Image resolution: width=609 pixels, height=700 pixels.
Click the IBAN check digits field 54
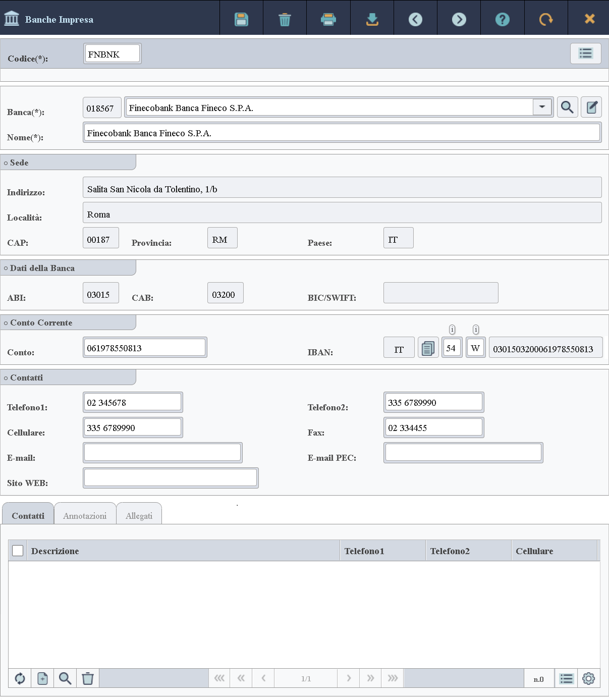(x=452, y=348)
